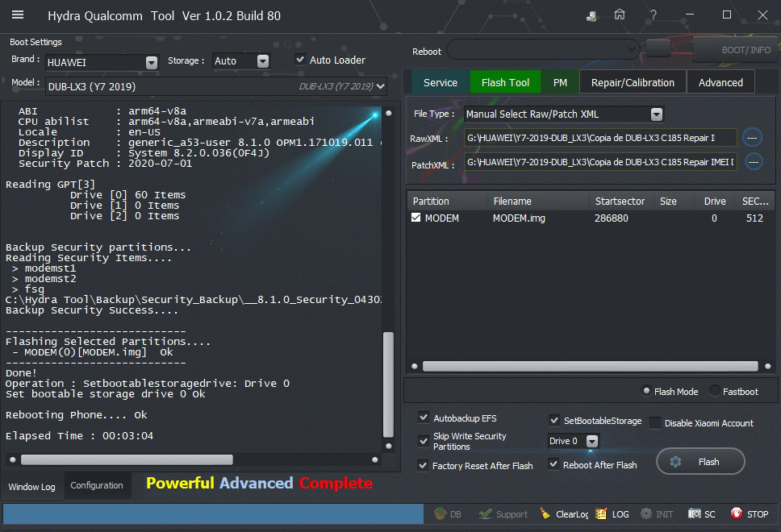Screen dimensions: 781x532
Task: Click the home icon in title bar
Action: 620,15
